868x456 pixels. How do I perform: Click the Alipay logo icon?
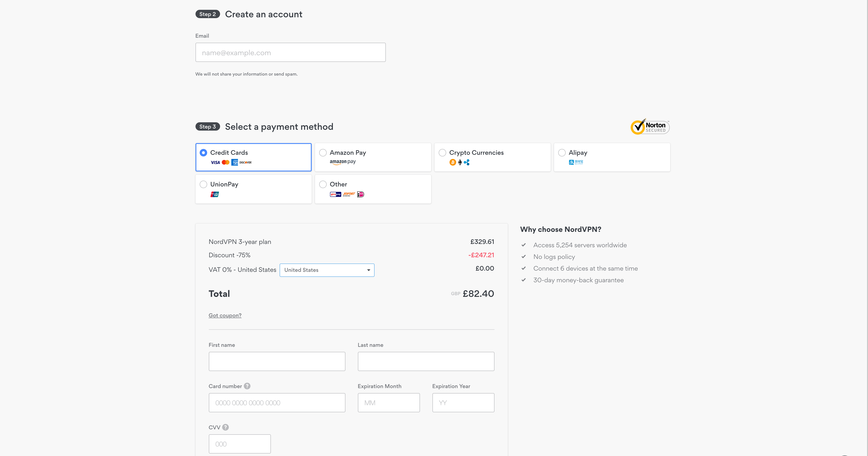576,162
